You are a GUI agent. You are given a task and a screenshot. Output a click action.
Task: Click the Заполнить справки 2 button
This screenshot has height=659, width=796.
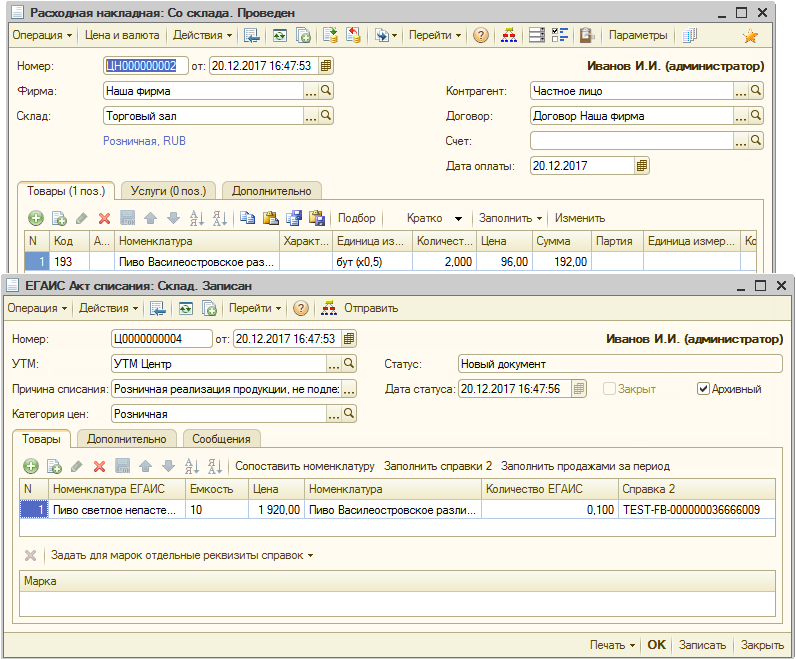(x=438, y=466)
